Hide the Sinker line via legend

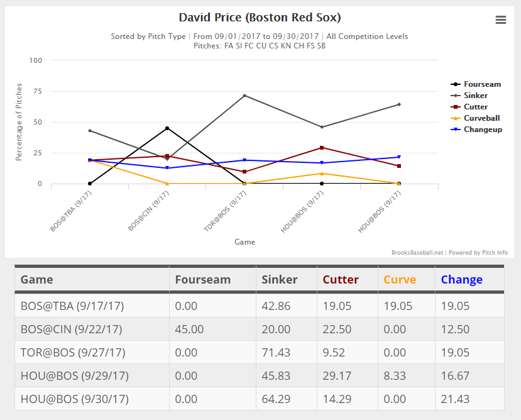coord(476,96)
